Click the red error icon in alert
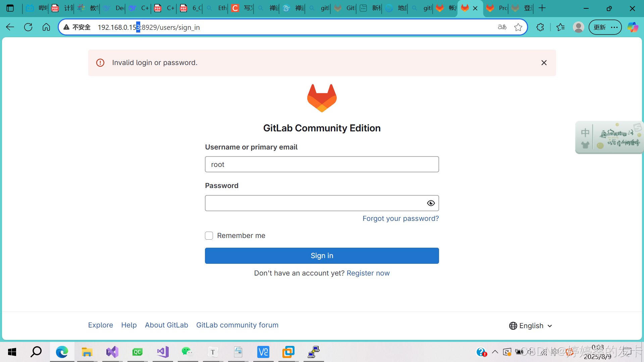Viewport: 644px width, 362px height. 100,63
